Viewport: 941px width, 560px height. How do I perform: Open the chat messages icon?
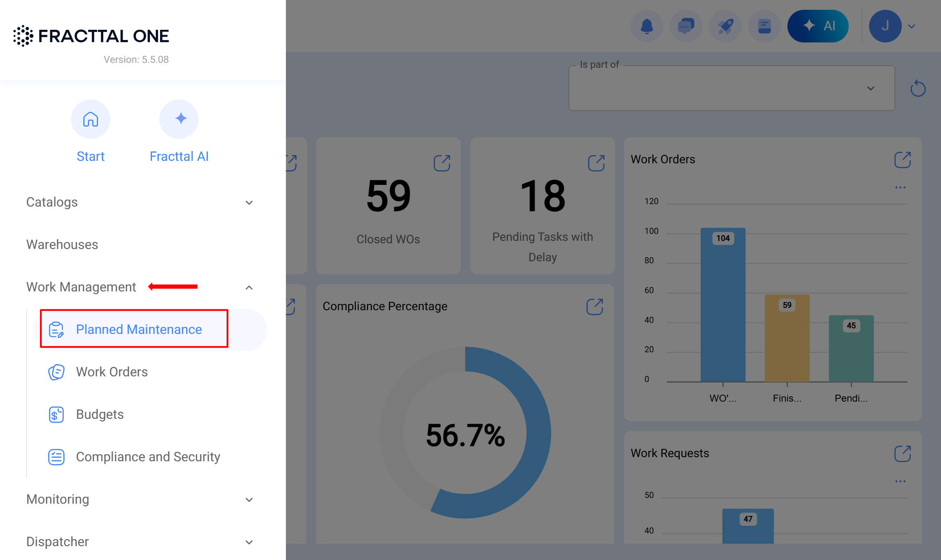686,26
